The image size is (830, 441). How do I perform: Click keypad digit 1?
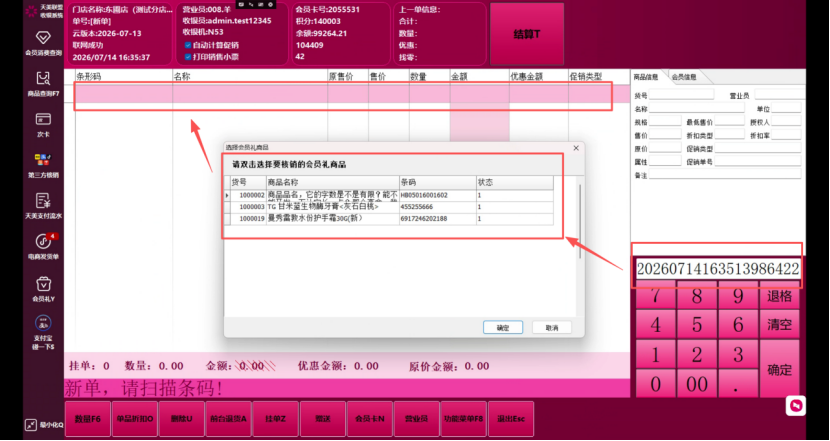(x=655, y=354)
